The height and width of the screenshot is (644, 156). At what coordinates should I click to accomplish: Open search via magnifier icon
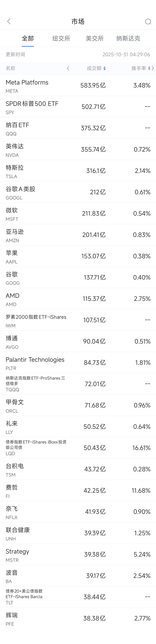pyautogui.click(x=148, y=22)
